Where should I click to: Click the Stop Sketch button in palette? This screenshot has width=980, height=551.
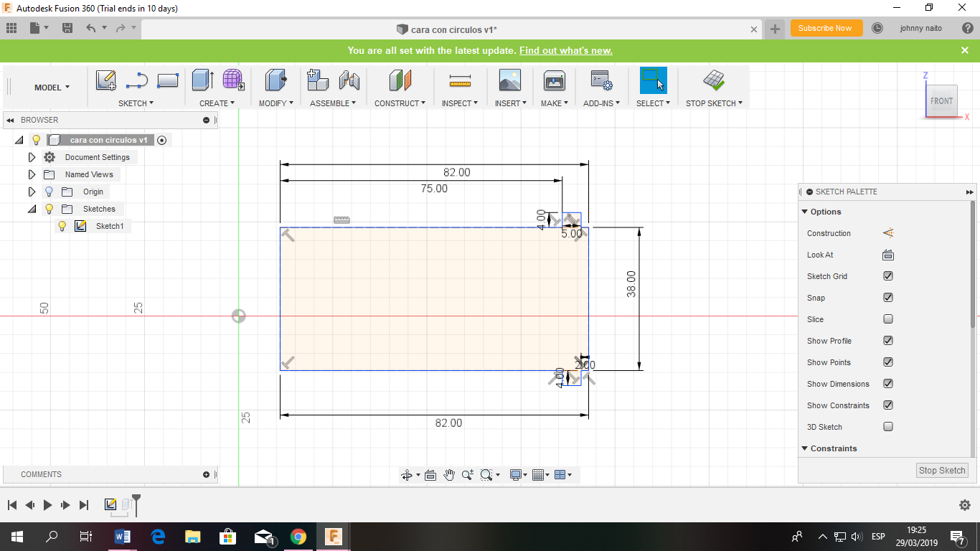[x=943, y=471]
